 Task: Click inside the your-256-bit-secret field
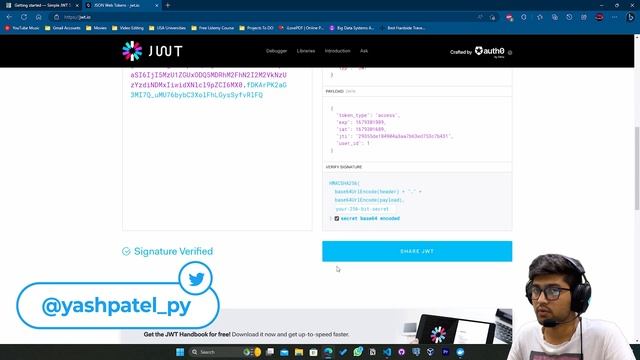point(362,209)
